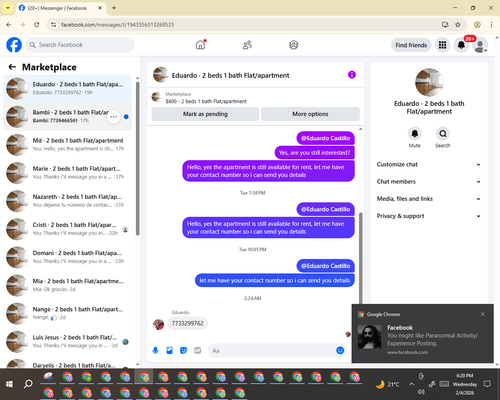The image size is (500, 400).
Task: Dismiss the Google Chrome notification popup
Action: click(x=483, y=314)
